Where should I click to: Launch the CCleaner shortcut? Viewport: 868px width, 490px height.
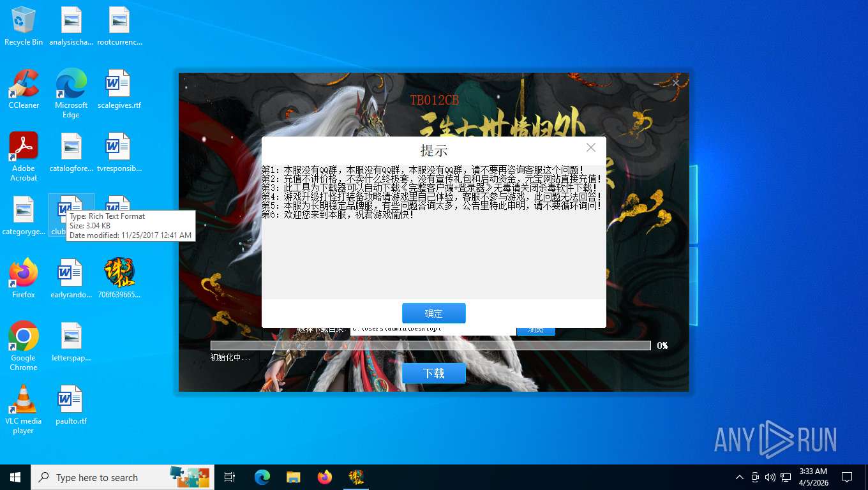(24, 89)
